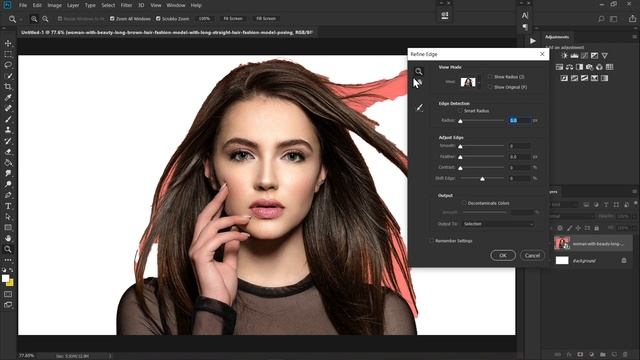Toggle Scrubby Zoom checkbox

tap(158, 19)
